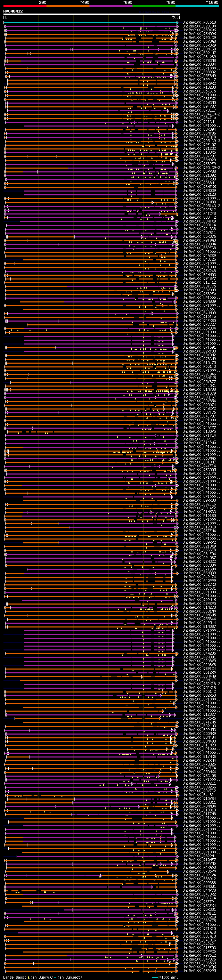
Task: Select hit label UniRef100_C7Q5P0
Action: click(x=199, y=871)
